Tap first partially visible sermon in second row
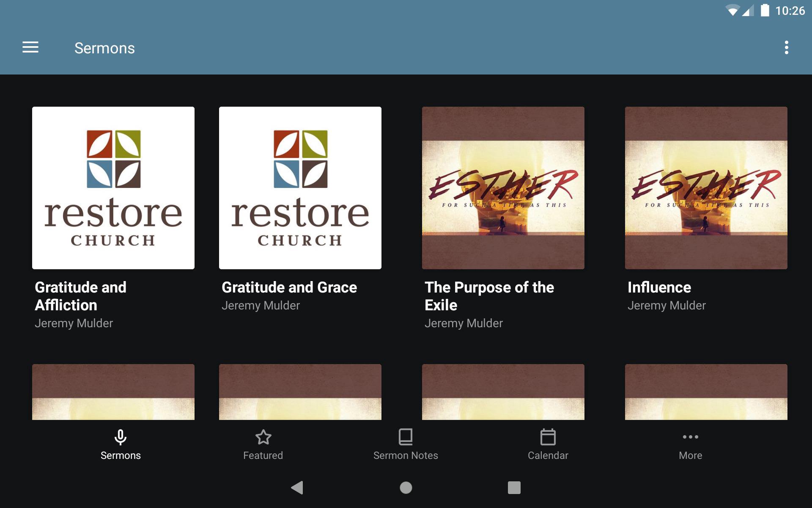 (x=113, y=392)
